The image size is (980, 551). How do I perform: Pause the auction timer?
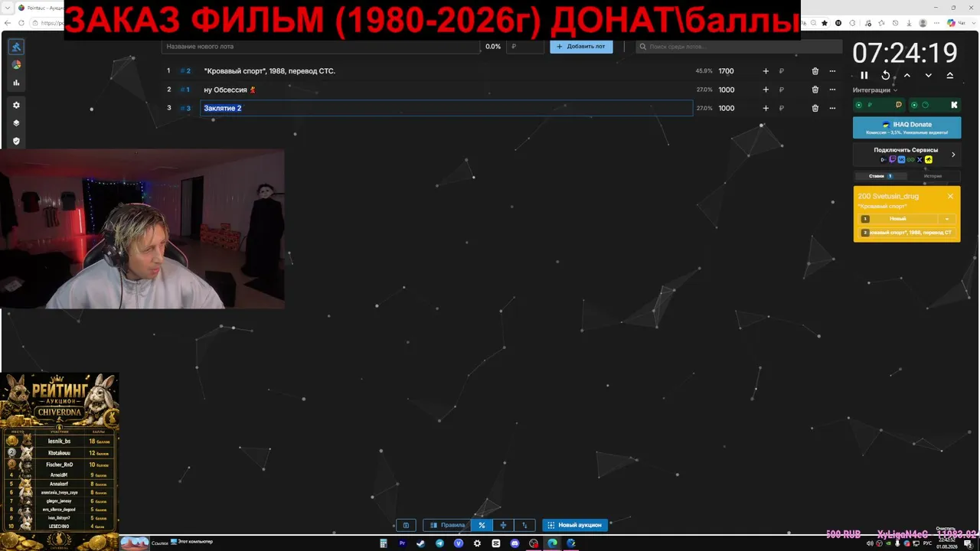coord(864,75)
